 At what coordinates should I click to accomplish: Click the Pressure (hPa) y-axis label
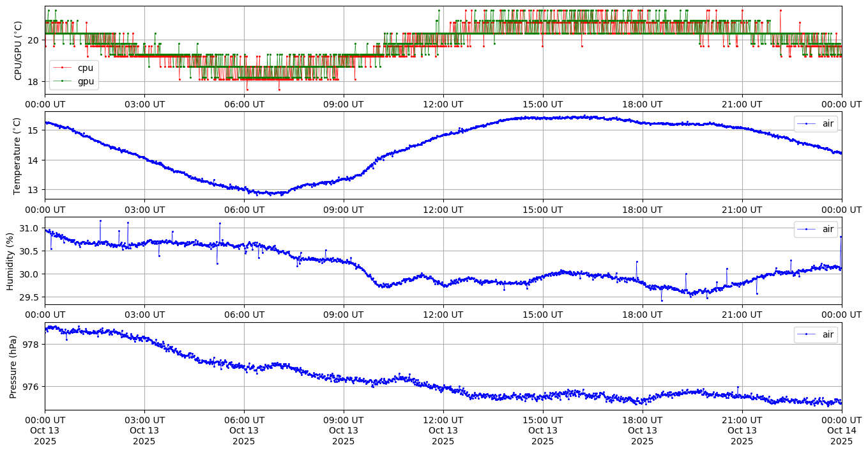(x=13, y=366)
